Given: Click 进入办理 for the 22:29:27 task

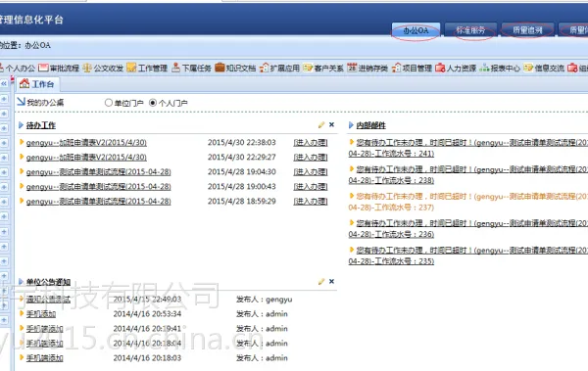Looking at the screenshot, I should 311,158.
